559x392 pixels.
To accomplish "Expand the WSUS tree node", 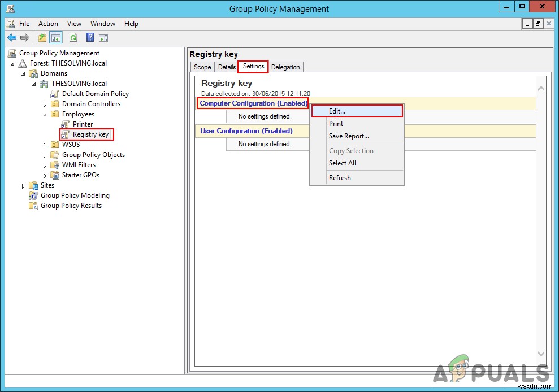I will point(45,145).
